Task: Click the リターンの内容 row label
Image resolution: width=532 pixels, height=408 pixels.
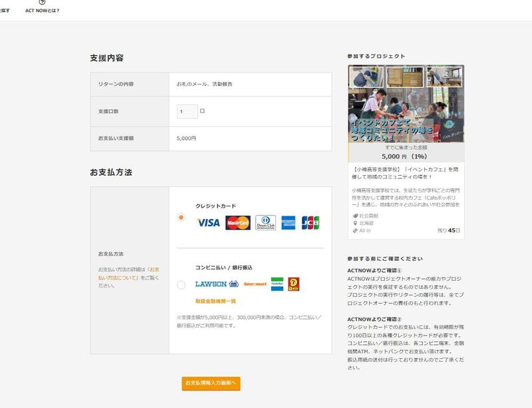Action: 116,84
